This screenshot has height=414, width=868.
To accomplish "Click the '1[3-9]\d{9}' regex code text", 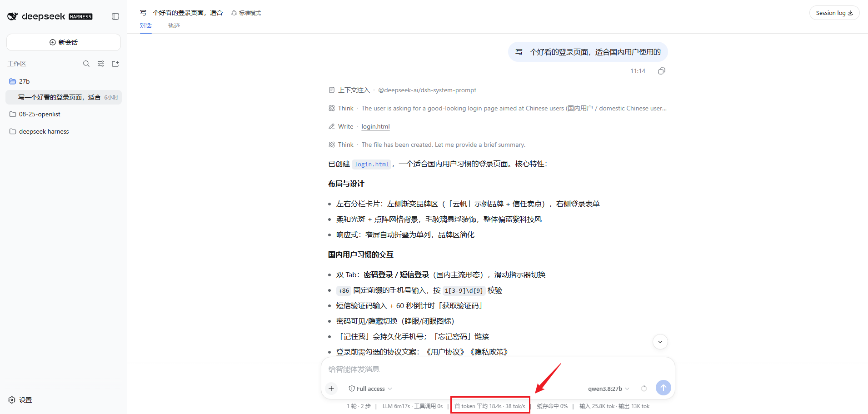I will tap(464, 290).
